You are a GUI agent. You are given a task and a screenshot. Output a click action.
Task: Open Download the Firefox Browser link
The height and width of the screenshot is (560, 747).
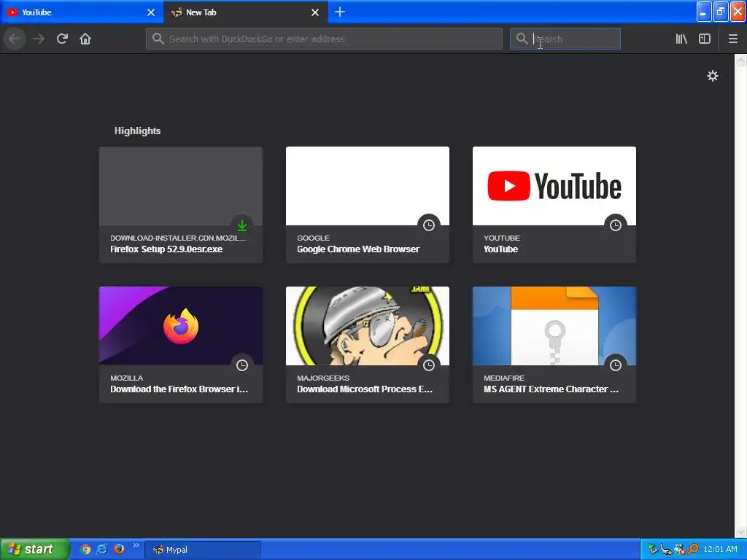click(x=179, y=389)
